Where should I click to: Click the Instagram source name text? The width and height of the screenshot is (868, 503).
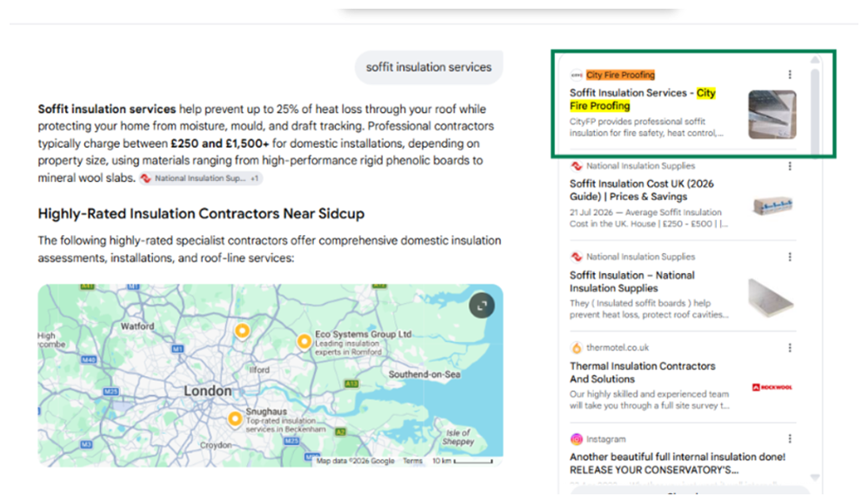[605, 439]
